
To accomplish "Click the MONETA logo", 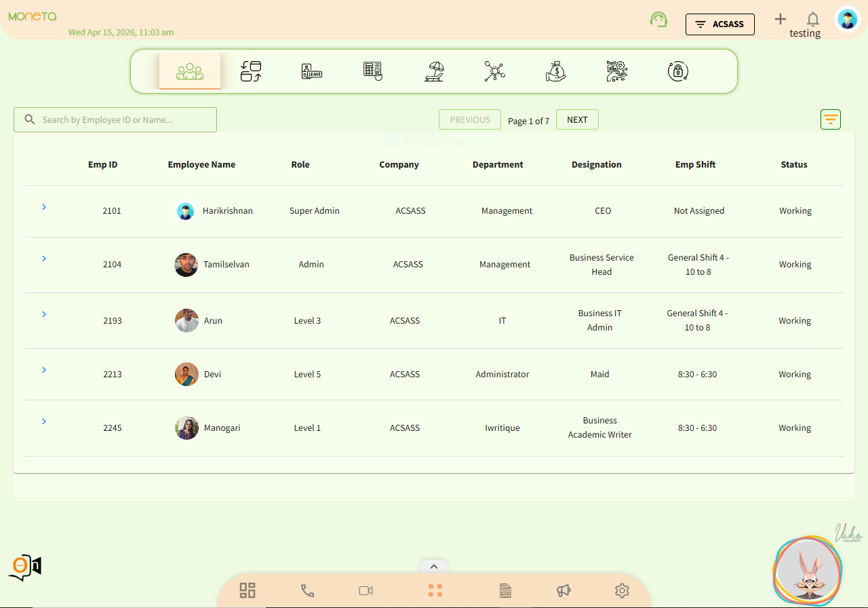I will 33,16.
